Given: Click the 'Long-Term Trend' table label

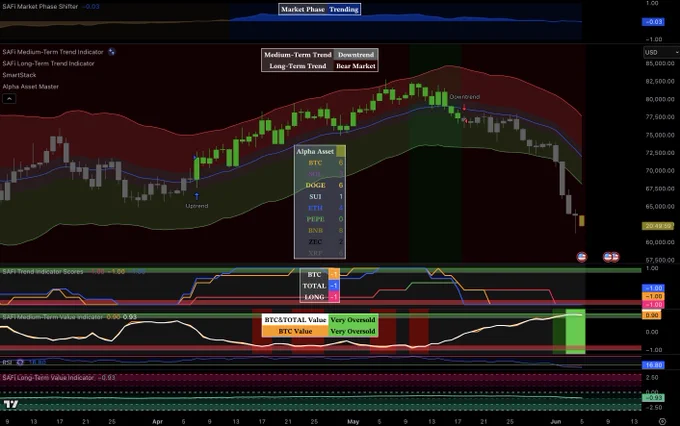Looking at the screenshot, I should pos(298,66).
